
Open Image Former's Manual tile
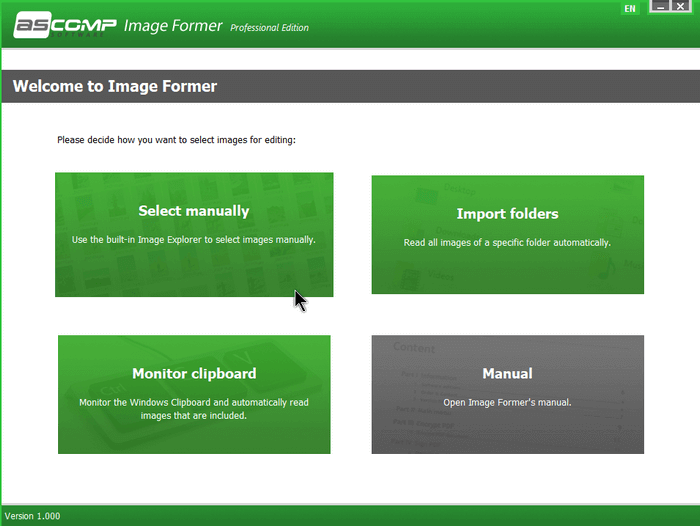coord(508,394)
